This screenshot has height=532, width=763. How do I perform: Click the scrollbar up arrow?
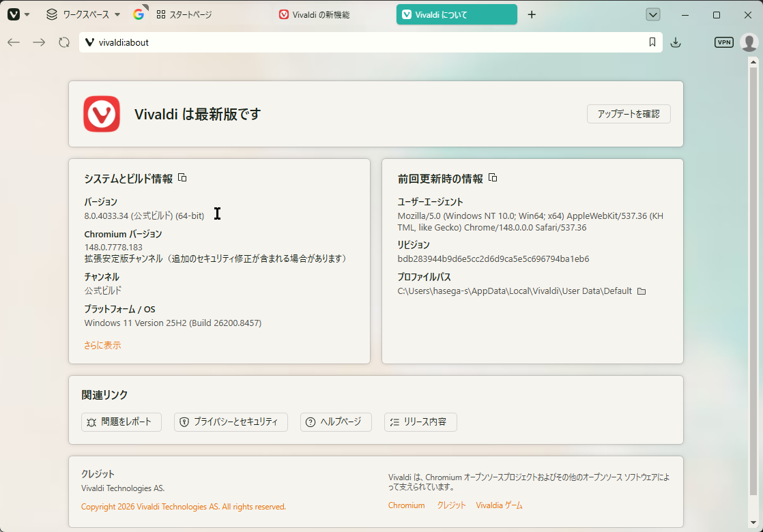coord(753,62)
